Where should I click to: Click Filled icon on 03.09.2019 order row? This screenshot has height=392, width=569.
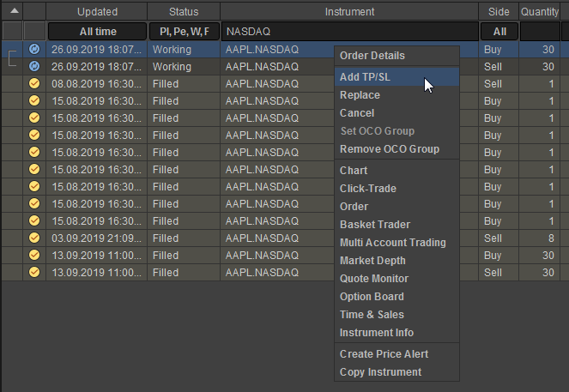click(x=34, y=236)
